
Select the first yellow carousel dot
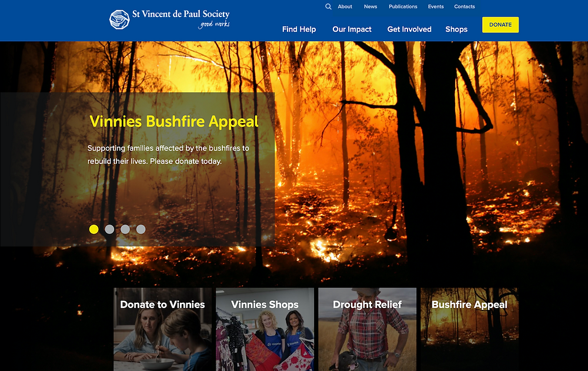[x=93, y=229]
